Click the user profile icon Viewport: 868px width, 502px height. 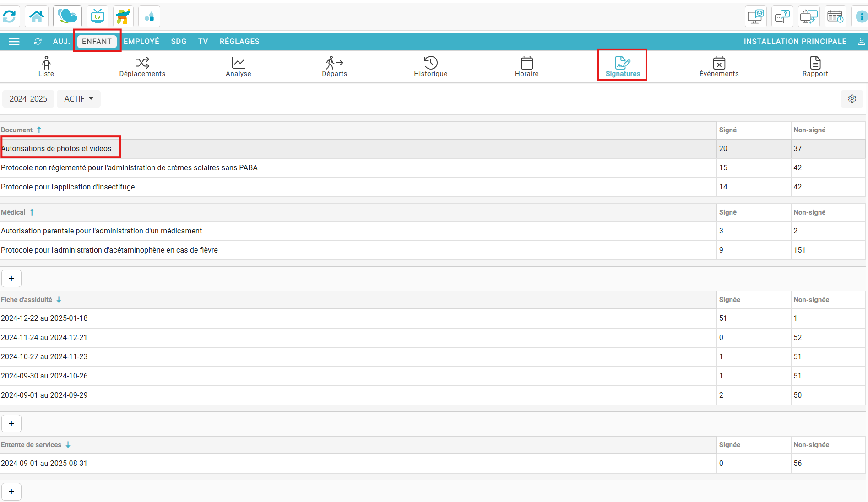click(861, 42)
